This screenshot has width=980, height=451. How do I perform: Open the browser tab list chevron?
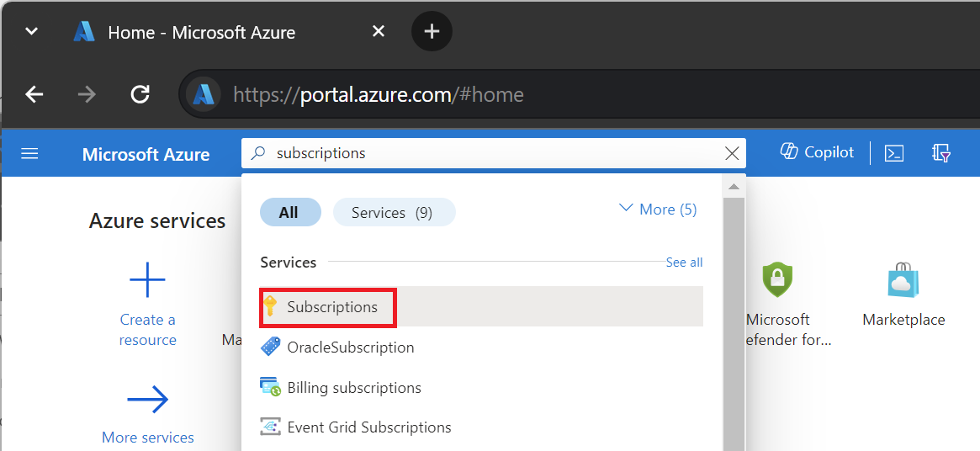click(x=31, y=30)
